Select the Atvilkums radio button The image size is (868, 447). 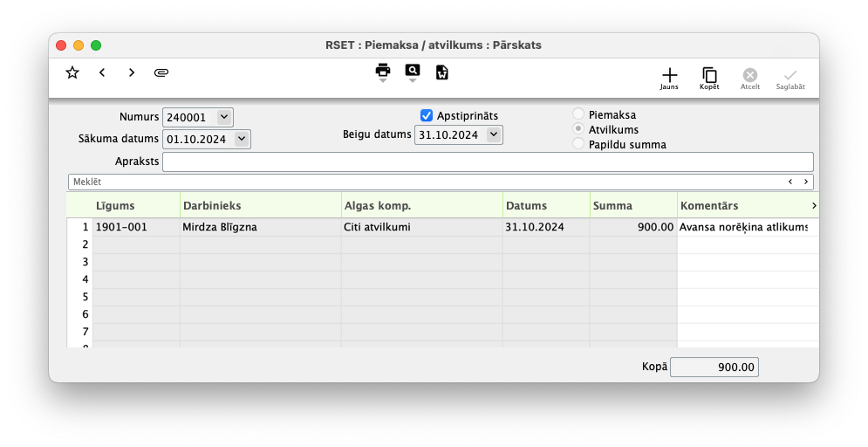[x=578, y=128]
